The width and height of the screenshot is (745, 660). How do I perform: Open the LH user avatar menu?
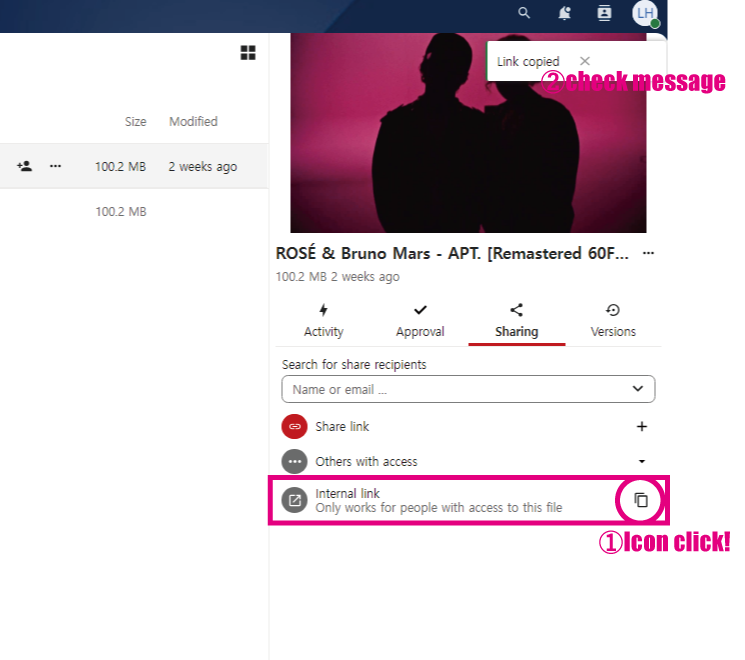pos(646,13)
